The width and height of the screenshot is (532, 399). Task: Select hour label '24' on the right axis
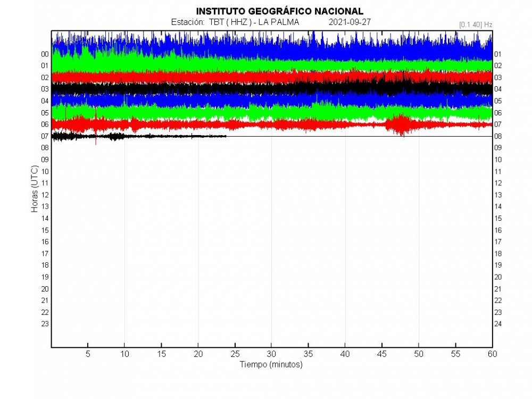click(498, 323)
